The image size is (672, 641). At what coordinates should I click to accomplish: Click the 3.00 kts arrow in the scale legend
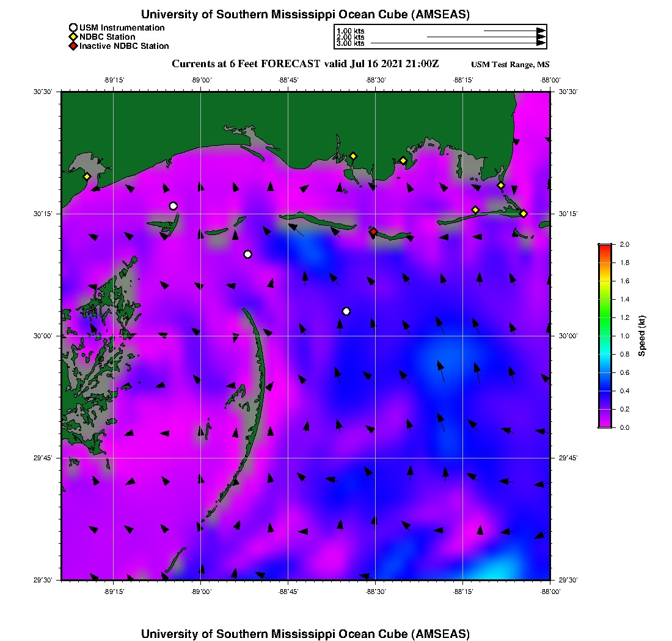[x=458, y=43]
